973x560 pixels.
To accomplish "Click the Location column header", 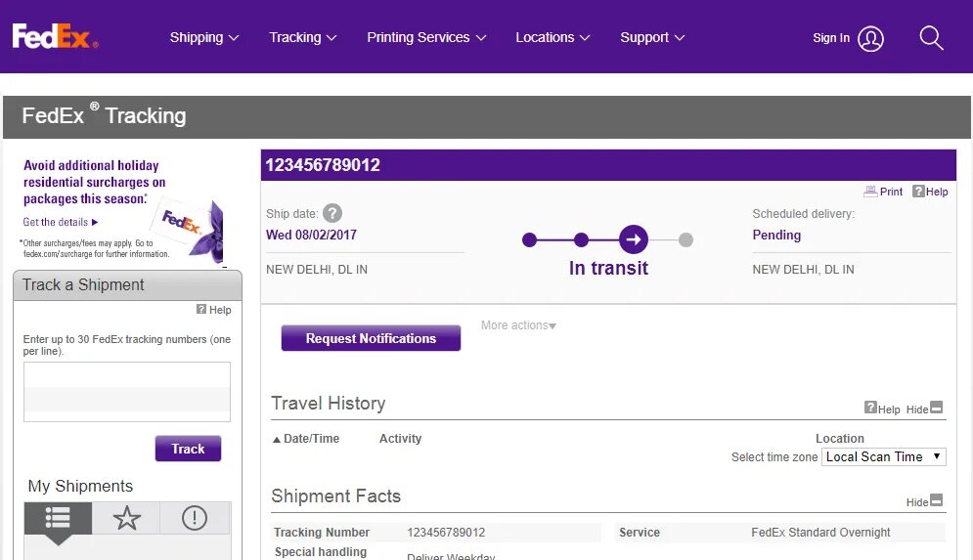I will pyautogui.click(x=840, y=439).
